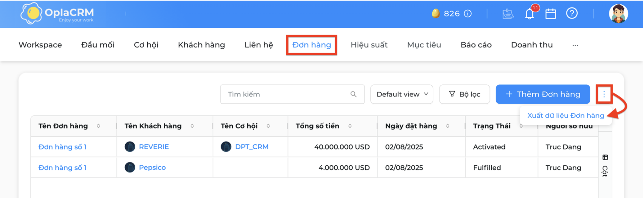Open the calendar icon in header
Image resolution: width=644 pixels, height=198 pixels.
click(551, 14)
